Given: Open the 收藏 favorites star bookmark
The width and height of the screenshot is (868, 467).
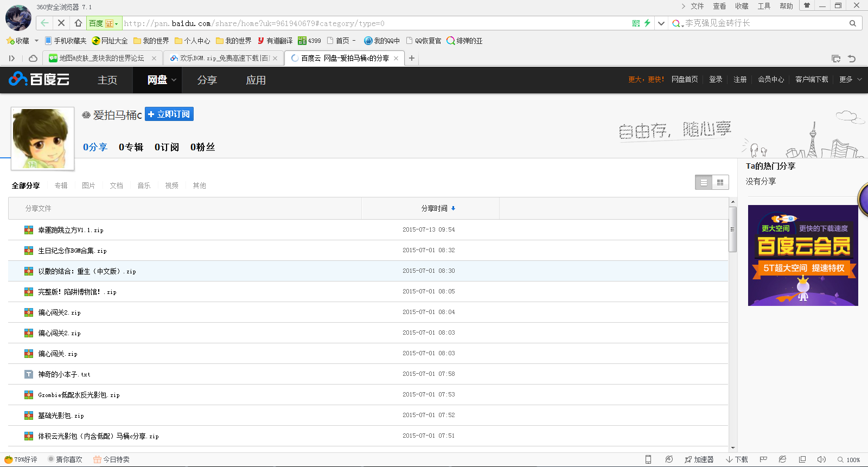Looking at the screenshot, I should 17,41.
